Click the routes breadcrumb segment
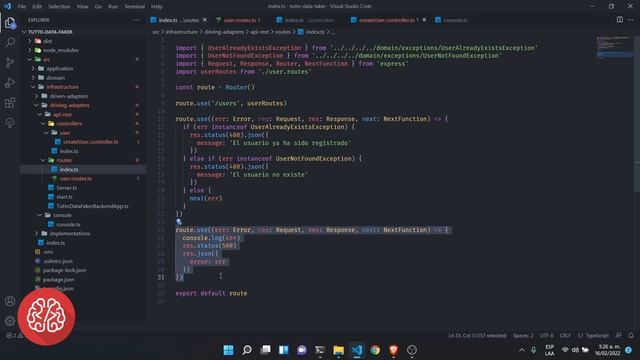Image resolution: width=640 pixels, height=360 pixels. pos(283,32)
